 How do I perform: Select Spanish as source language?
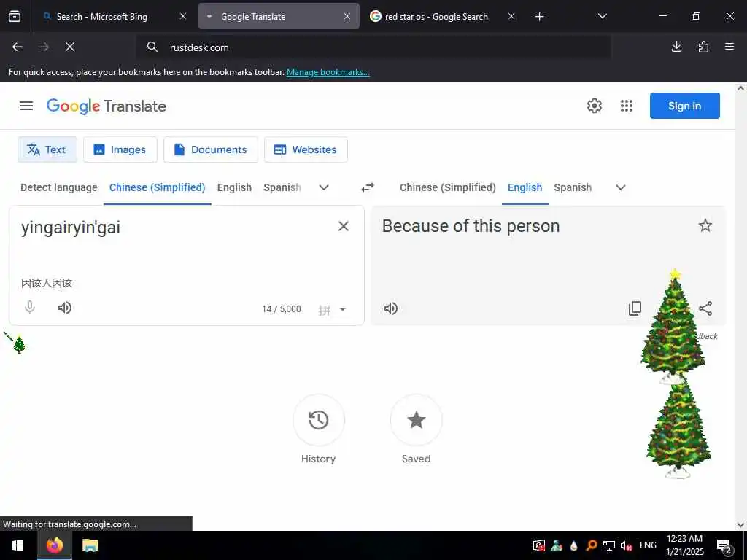(x=282, y=187)
